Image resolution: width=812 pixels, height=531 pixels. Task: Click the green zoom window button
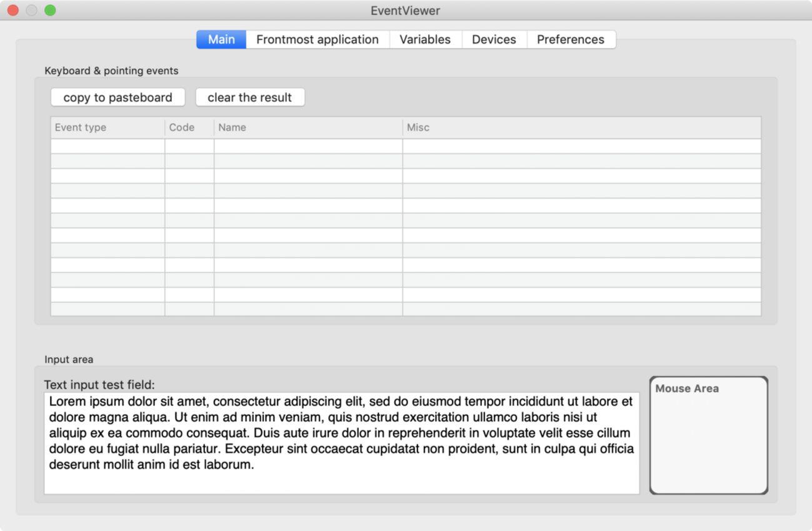(51, 11)
